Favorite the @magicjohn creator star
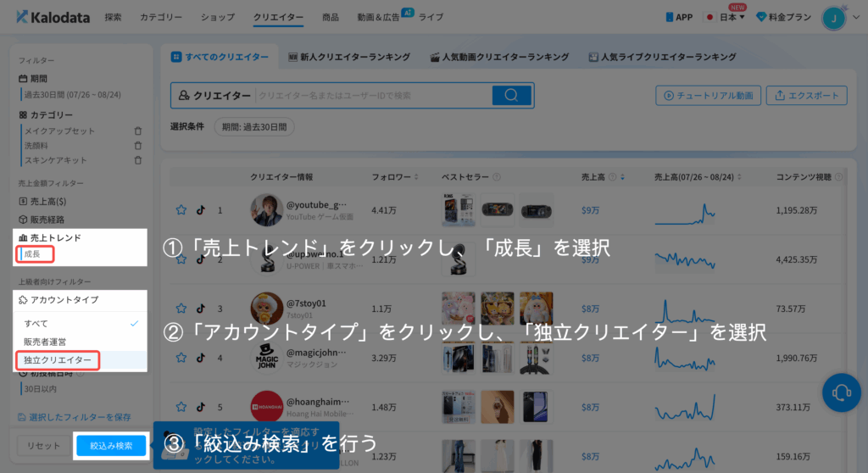The image size is (868, 473). (x=181, y=358)
